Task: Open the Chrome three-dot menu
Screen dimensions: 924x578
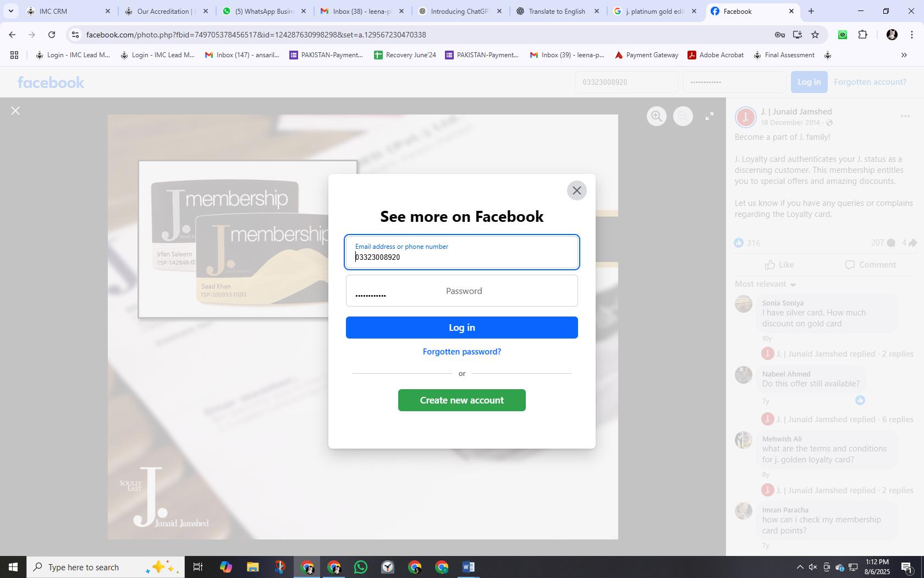Action: 911,35
